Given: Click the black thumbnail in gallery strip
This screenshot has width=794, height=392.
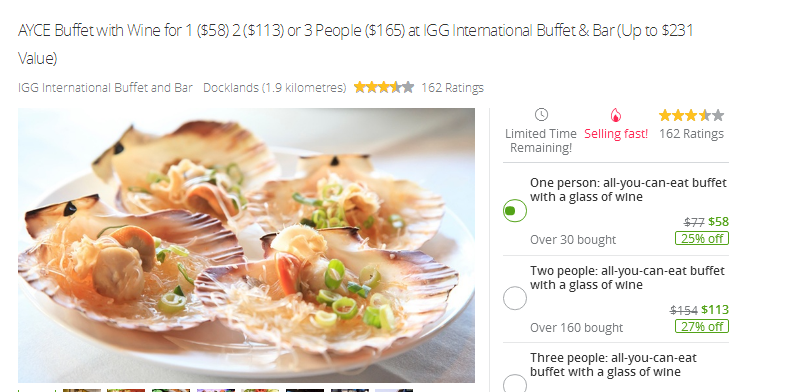Looking at the screenshot, I should pyautogui.click(x=305, y=390).
